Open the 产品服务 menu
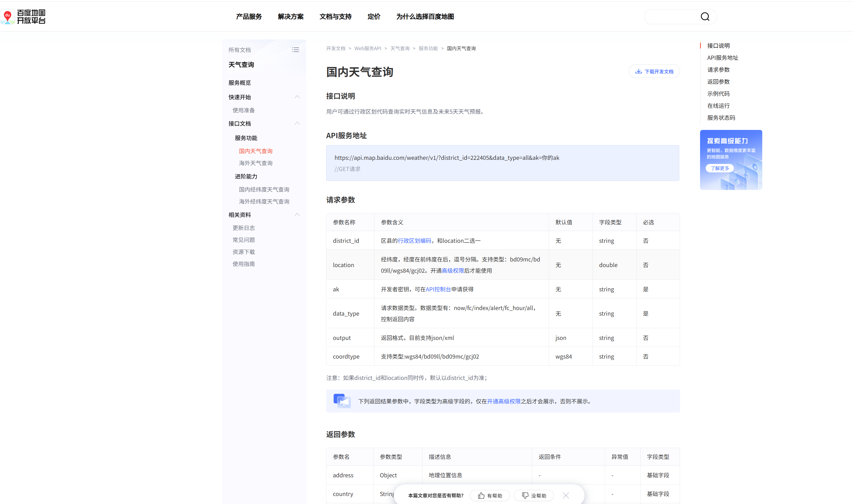 (249, 17)
